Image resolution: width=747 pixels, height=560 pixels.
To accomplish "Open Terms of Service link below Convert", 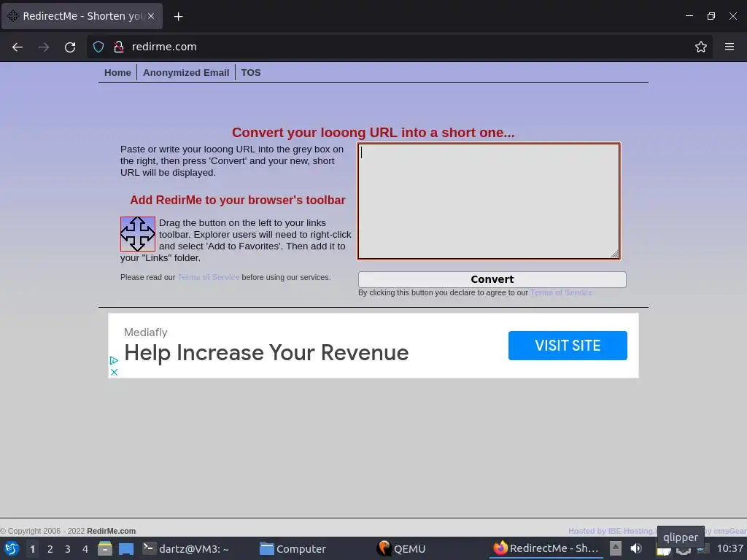I will coord(561,292).
